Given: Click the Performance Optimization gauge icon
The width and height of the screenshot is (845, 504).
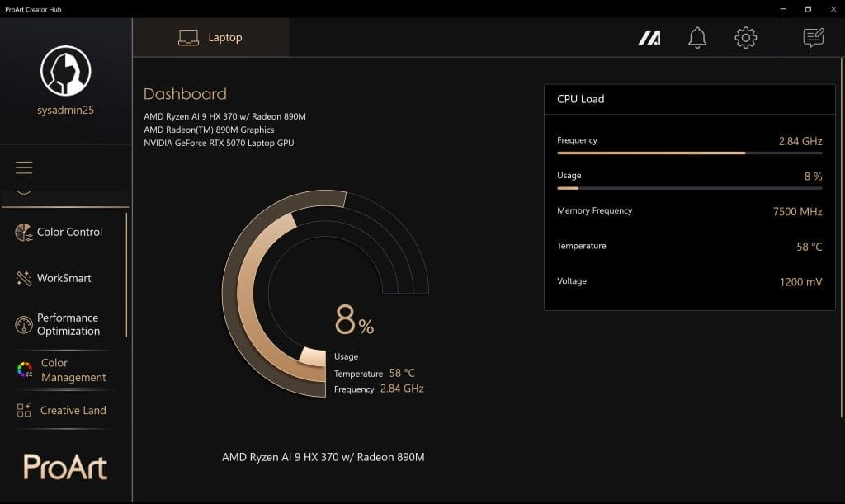Looking at the screenshot, I should (24, 325).
